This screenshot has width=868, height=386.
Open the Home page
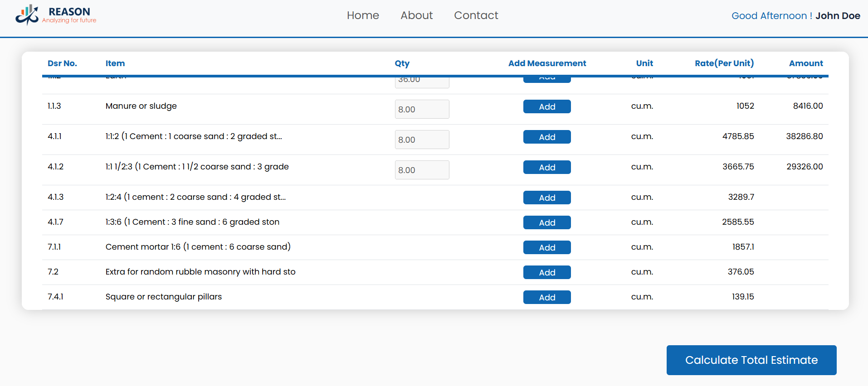coord(362,15)
